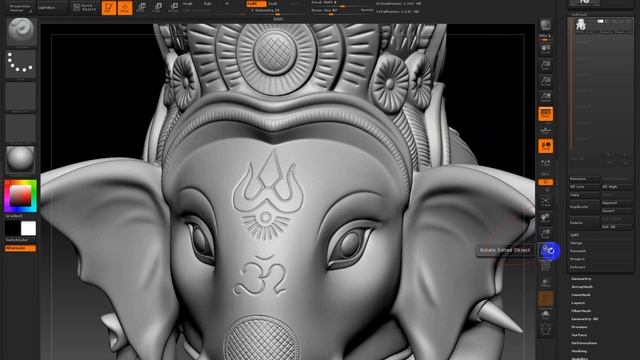
Task: Start Quick Sketch
Action: (x=85, y=8)
